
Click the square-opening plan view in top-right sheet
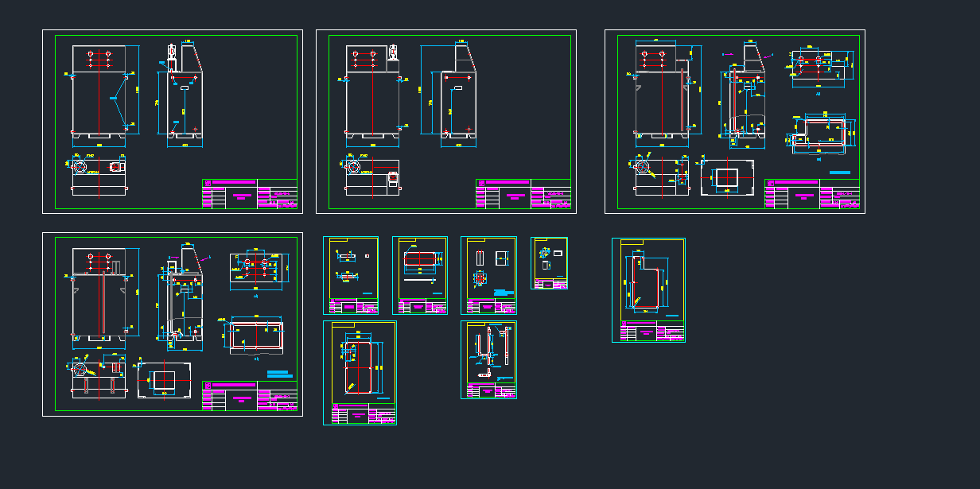pos(727,178)
